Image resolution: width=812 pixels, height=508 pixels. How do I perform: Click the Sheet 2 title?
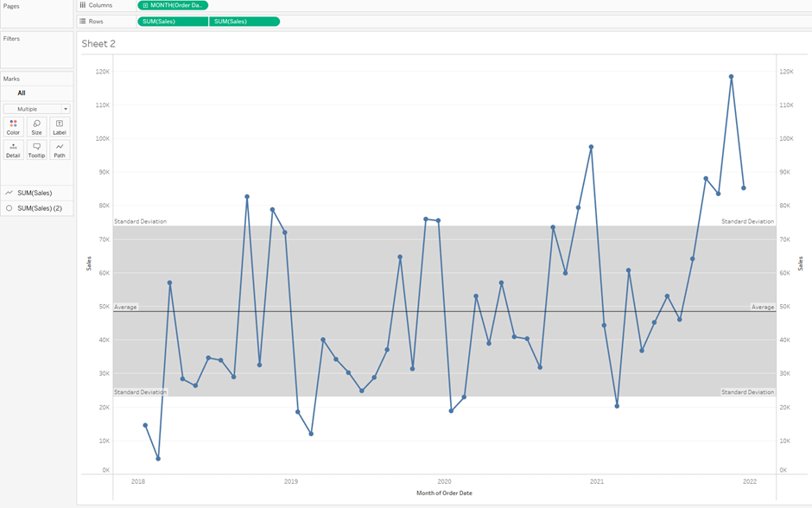[x=98, y=43]
